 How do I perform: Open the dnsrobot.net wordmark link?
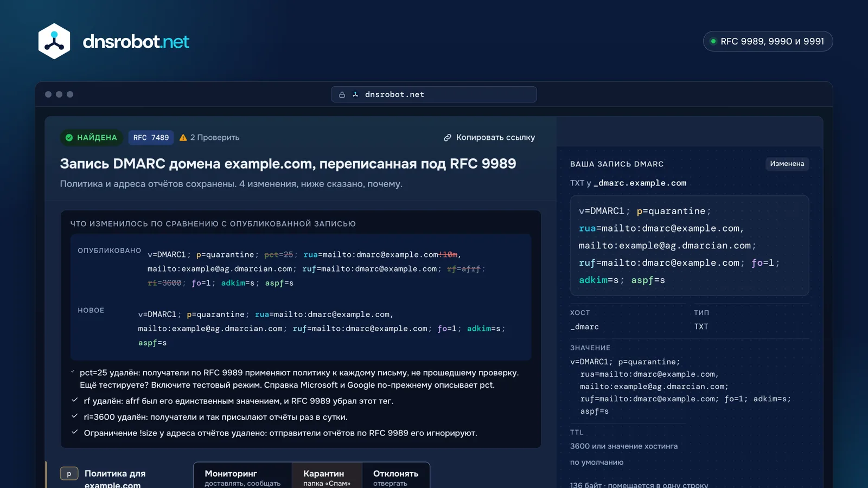point(136,42)
